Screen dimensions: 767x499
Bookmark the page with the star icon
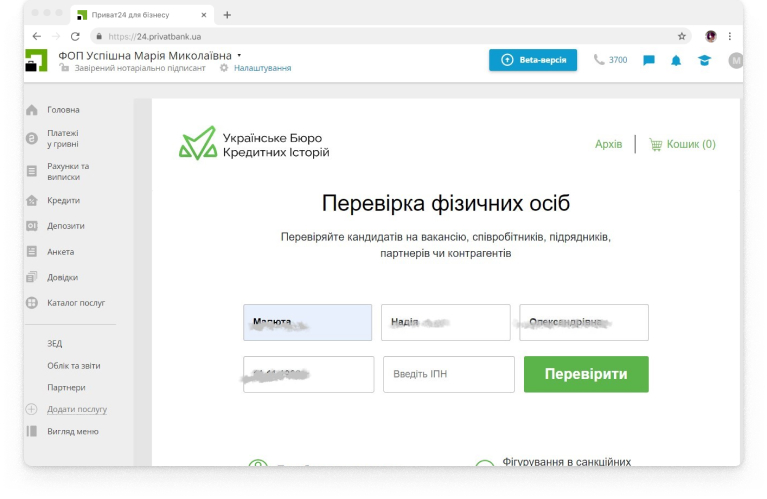(x=681, y=36)
